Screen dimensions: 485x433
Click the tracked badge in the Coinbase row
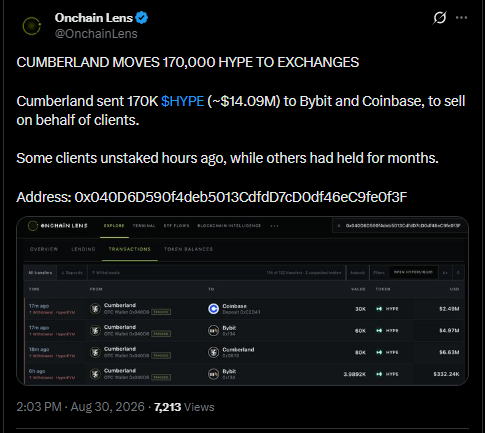point(161,312)
